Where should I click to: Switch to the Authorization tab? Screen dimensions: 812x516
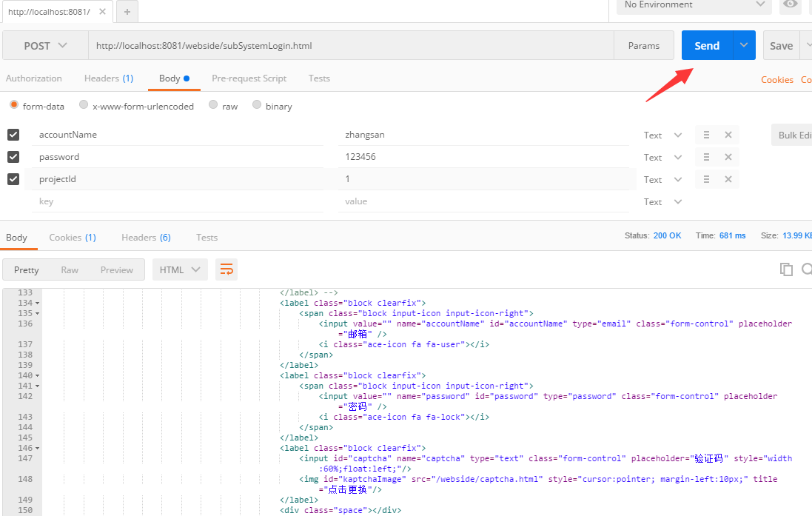(33, 78)
